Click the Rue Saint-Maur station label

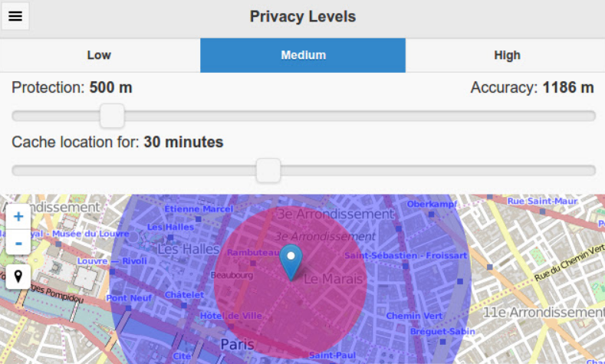click(542, 201)
